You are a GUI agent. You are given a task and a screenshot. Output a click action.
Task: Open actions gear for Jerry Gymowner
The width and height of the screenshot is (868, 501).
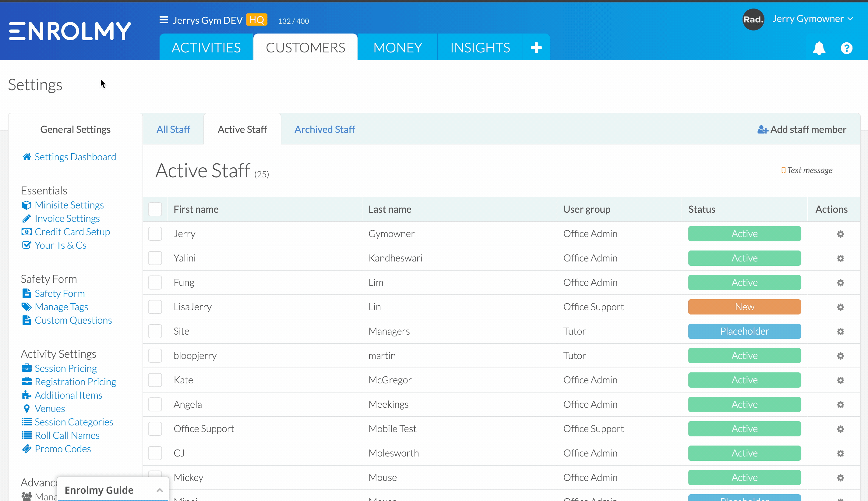coord(841,234)
